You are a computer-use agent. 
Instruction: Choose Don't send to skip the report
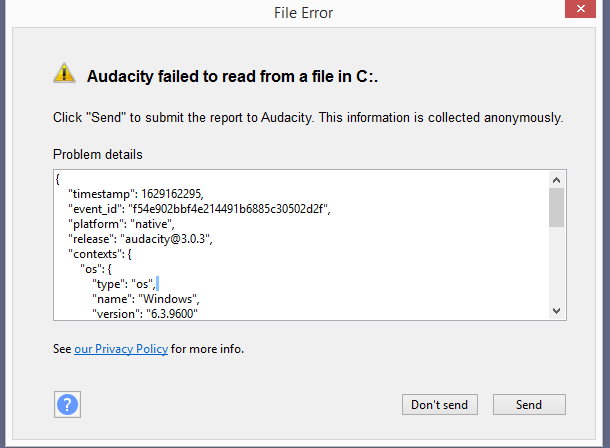[x=440, y=405]
